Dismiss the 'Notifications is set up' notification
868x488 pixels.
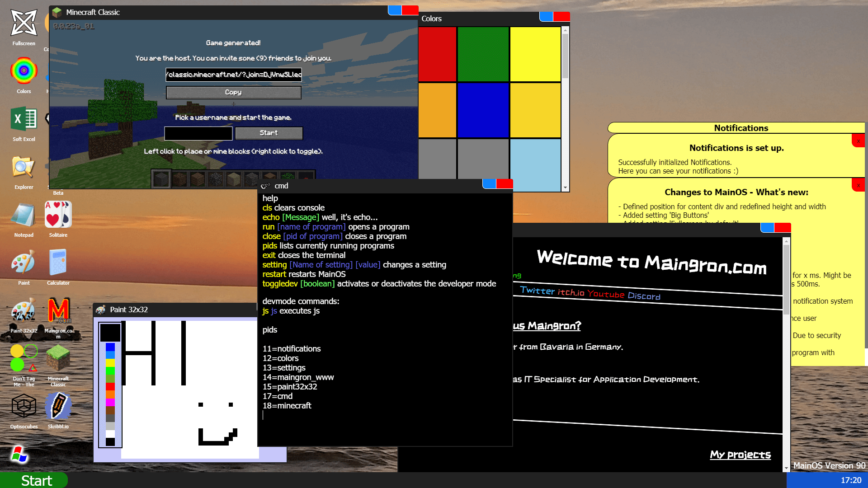pyautogui.click(x=858, y=141)
